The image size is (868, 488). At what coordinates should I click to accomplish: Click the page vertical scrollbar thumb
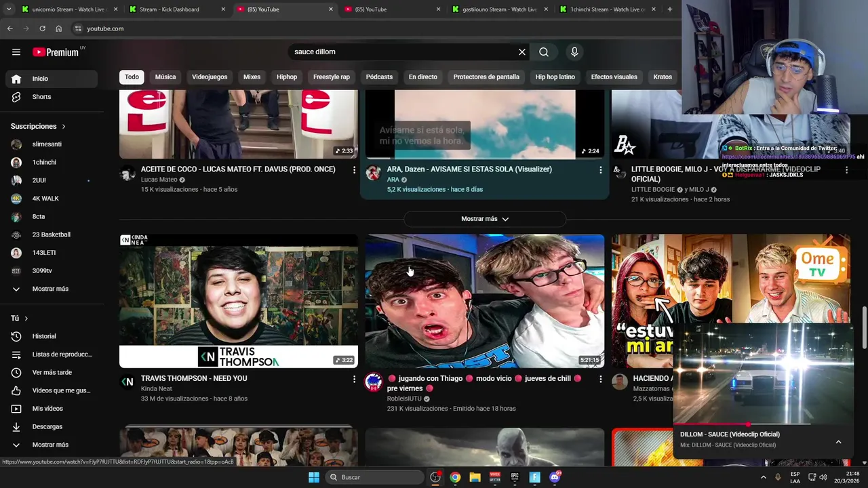coord(864,328)
